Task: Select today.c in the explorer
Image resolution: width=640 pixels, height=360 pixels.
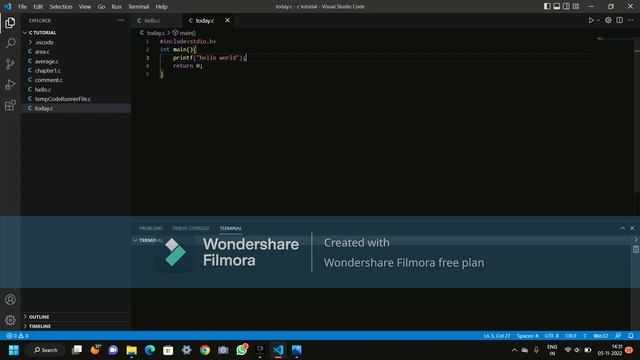Action: 76,108
